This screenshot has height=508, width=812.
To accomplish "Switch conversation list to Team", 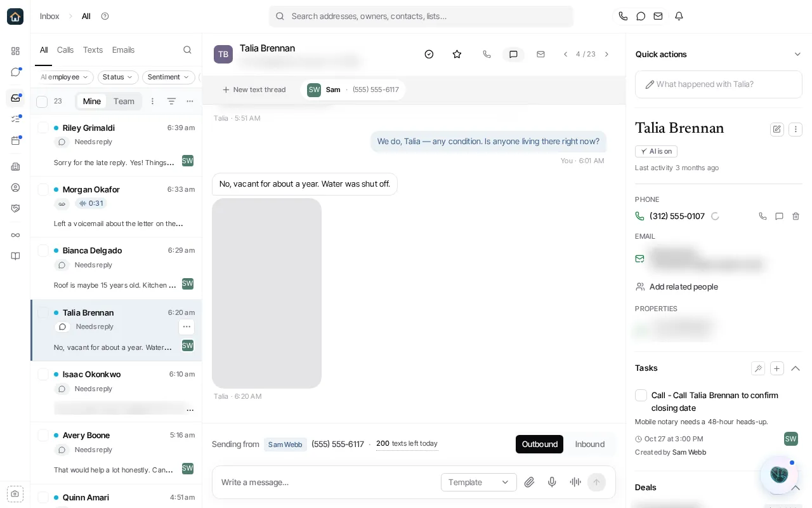I will (x=124, y=101).
